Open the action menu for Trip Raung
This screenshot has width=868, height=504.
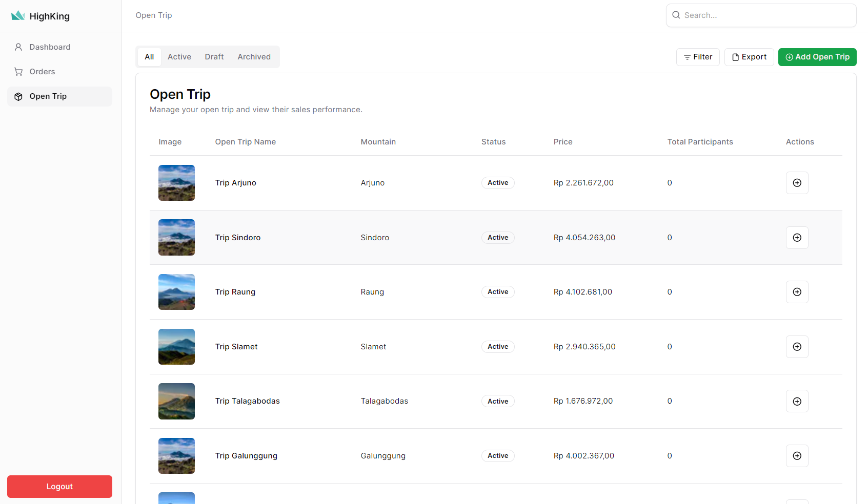tap(797, 292)
